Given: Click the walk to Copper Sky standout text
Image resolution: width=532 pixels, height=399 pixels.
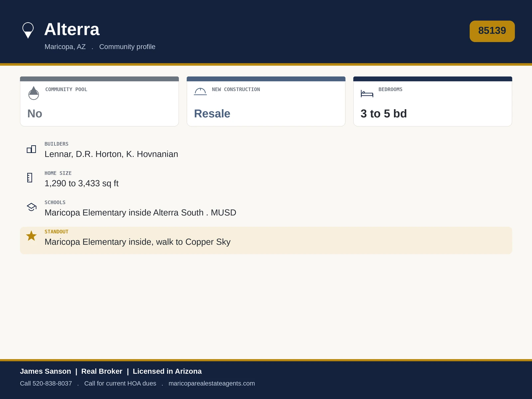Looking at the screenshot, I should point(193,242).
